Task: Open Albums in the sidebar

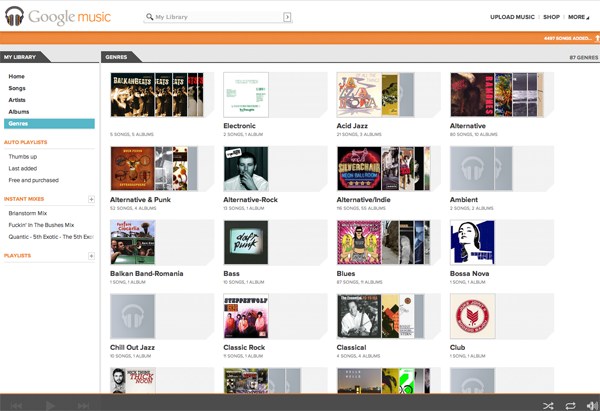Action: [x=19, y=112]
